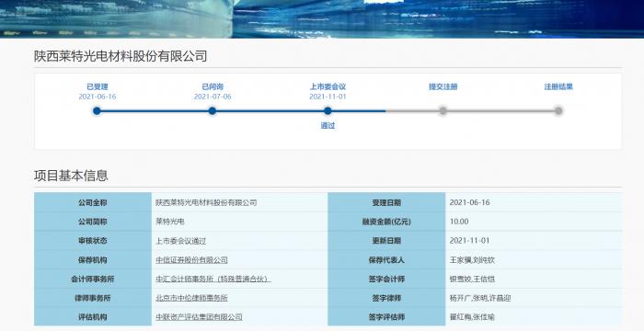Click the 融资金额(亿元) label cell
644x331 pixels.
point(386,222)
